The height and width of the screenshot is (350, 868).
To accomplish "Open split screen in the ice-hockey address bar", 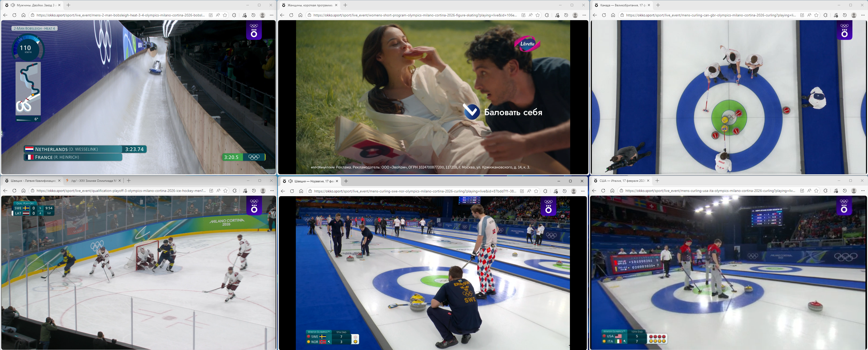I will (211, 191).
